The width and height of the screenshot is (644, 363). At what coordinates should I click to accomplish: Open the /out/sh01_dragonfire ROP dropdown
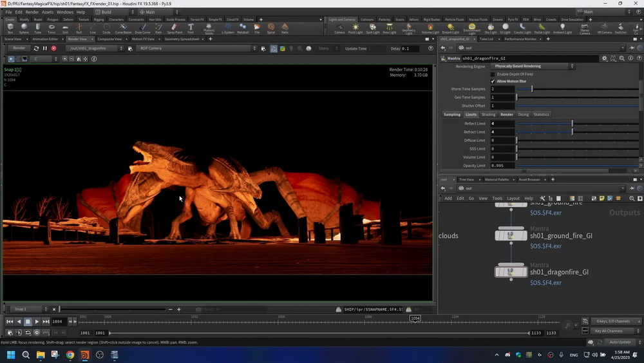pos(95,48)
